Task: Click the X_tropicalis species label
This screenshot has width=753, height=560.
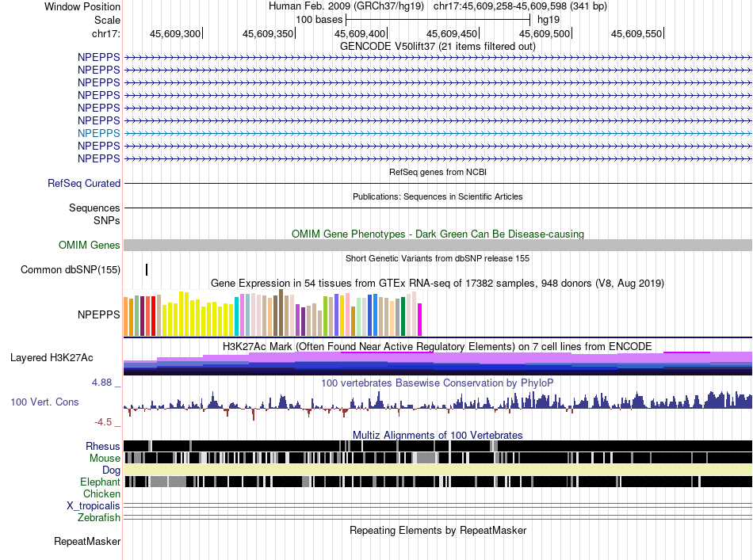Action: click(x=94, y=506)
